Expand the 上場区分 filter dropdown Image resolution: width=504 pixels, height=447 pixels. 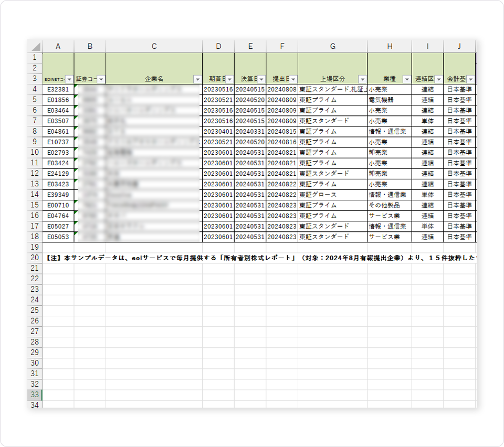point(362,79)
